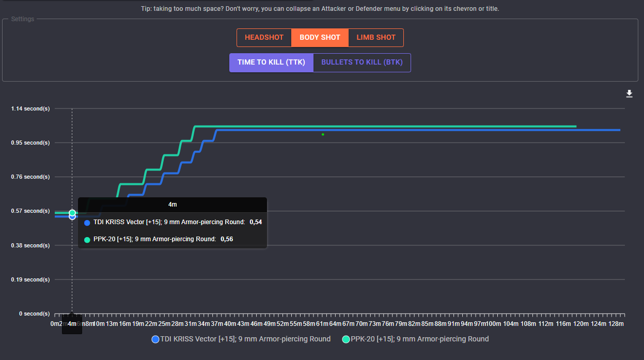Click the 104m distance label on x-axis
The image size is (644, 360).
point(511,324)
